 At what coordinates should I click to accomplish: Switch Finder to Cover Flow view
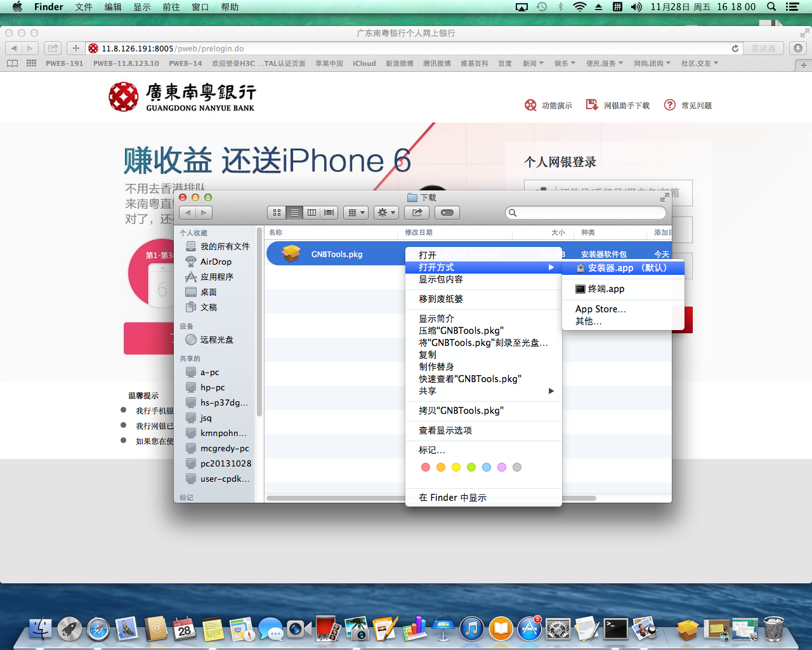coord(329,213)
